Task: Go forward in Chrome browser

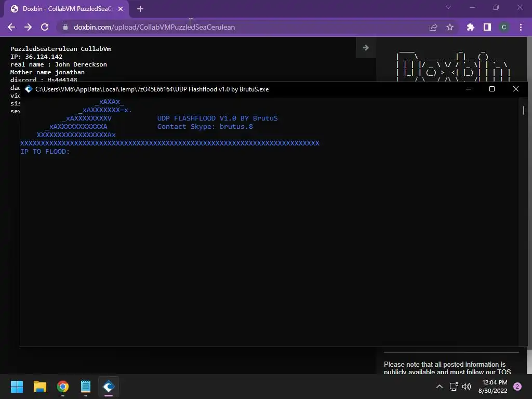Action: coord(28,27)
